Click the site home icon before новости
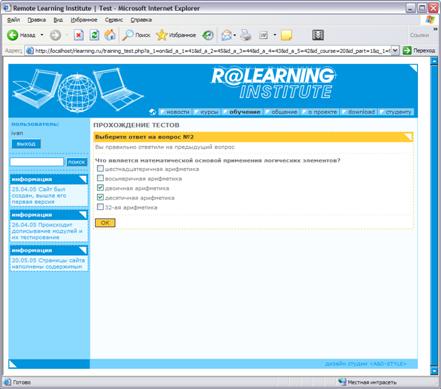This screenshot has height=389, width=441. click(153, 112)
